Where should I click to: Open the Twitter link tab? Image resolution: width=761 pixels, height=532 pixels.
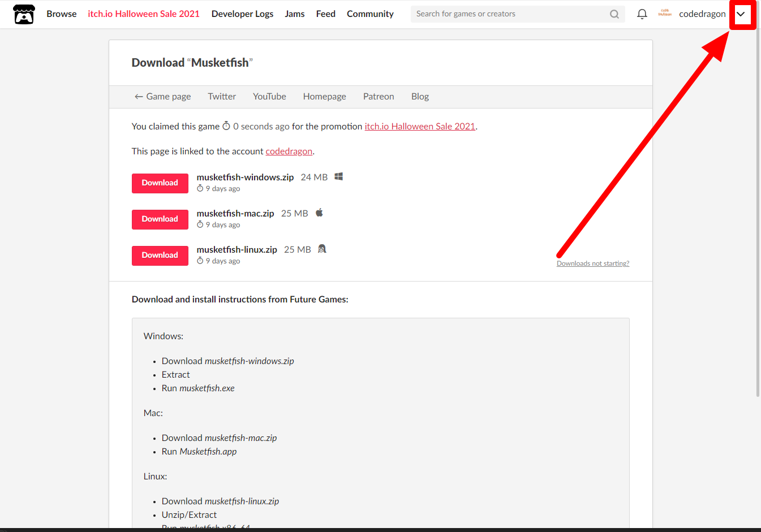pos(222,97)
